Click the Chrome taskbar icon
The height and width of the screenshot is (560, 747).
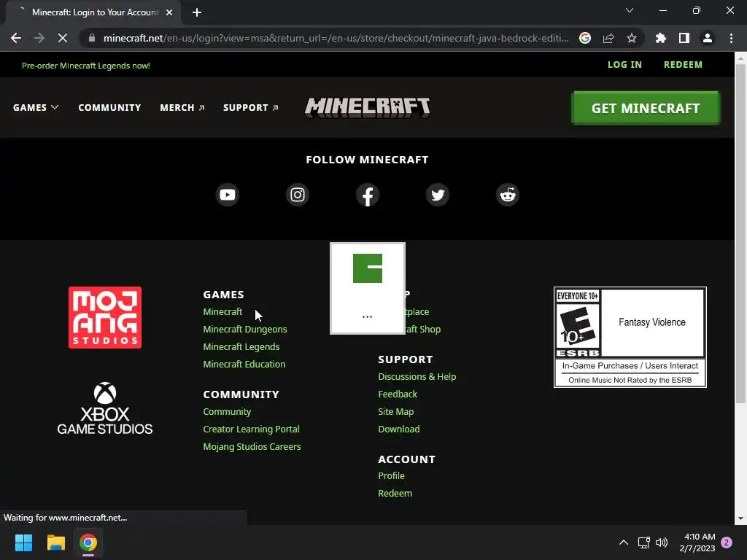[88, 542]
